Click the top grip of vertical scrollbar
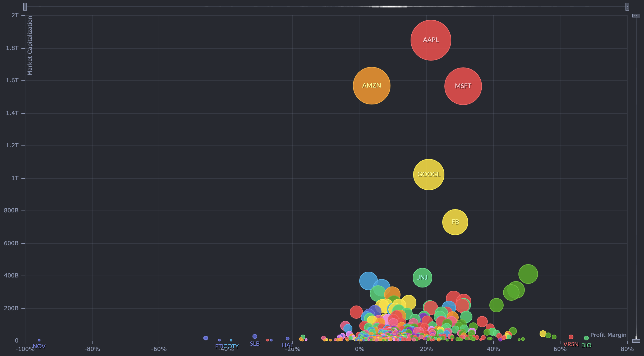 click(636, 16)
